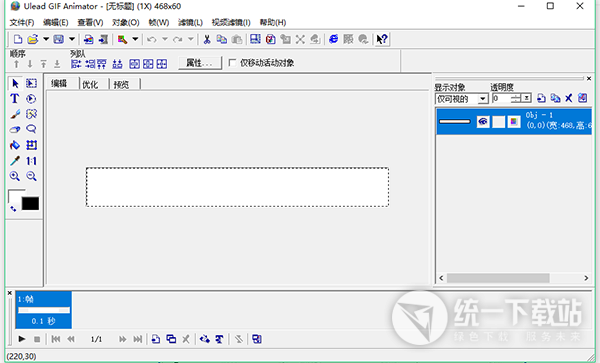Select the 编辑 tab
The width and height of the screenshot is (600, 363).
(x=59, y=83)
